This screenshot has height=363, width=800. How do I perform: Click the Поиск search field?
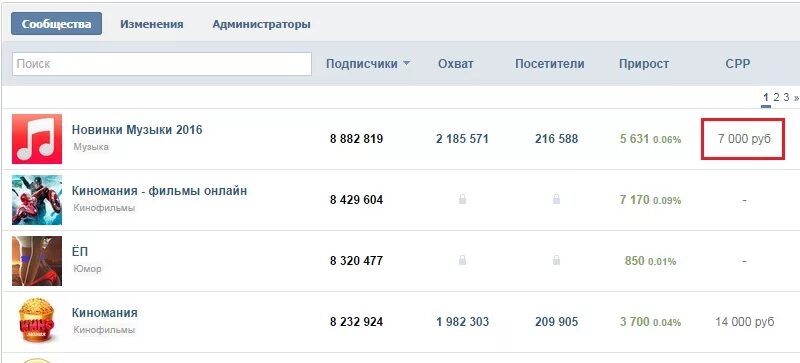162,64
